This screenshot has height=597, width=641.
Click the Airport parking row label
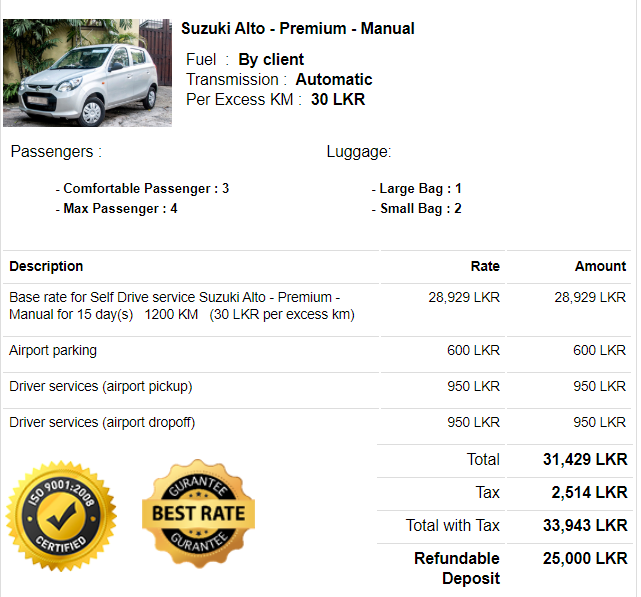tap(53, 350)
